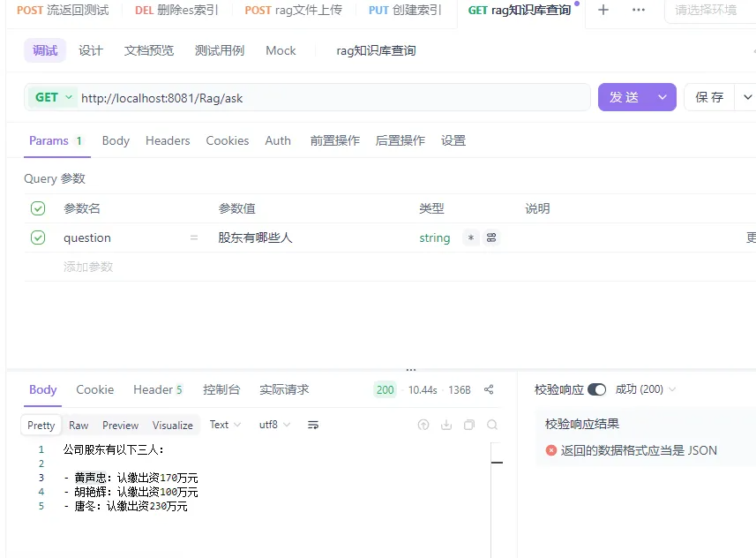756x558 pixels.
Task: Click the share response icon
Action: (489, 389)
